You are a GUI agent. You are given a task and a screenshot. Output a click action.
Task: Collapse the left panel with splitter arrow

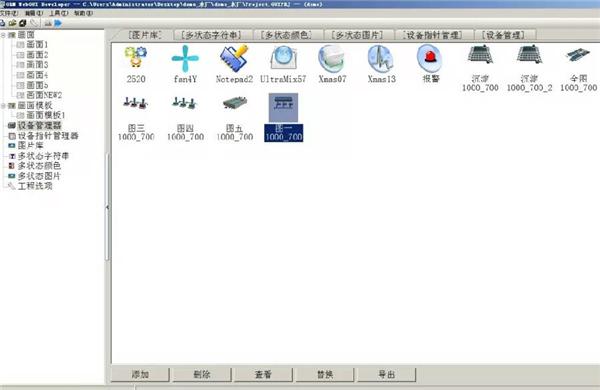[x=108, y=207]
